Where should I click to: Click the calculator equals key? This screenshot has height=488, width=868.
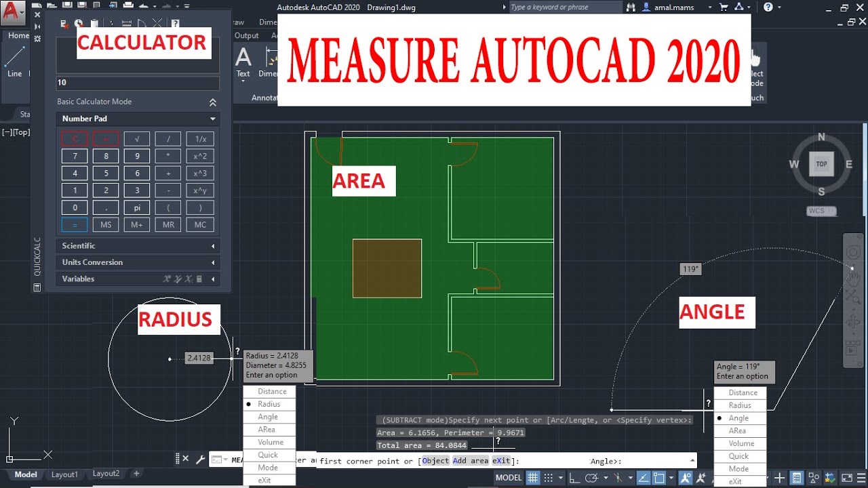click(x=75, y=225)
